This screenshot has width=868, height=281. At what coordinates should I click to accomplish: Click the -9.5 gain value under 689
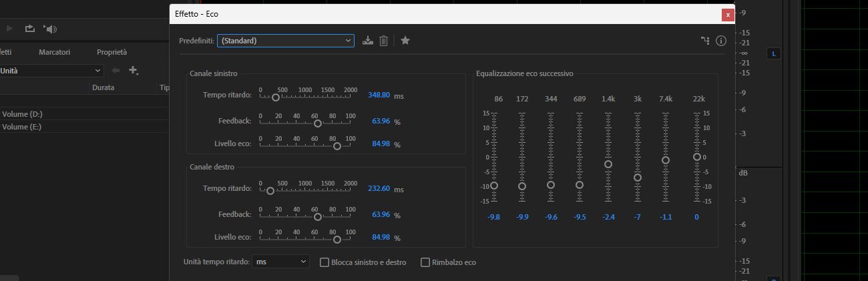[x=580, y=217]
